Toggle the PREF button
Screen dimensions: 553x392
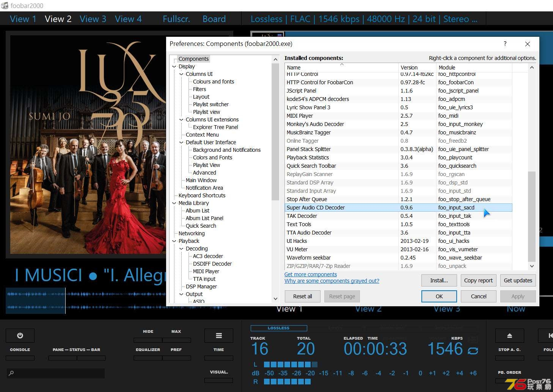click(176, 358)
